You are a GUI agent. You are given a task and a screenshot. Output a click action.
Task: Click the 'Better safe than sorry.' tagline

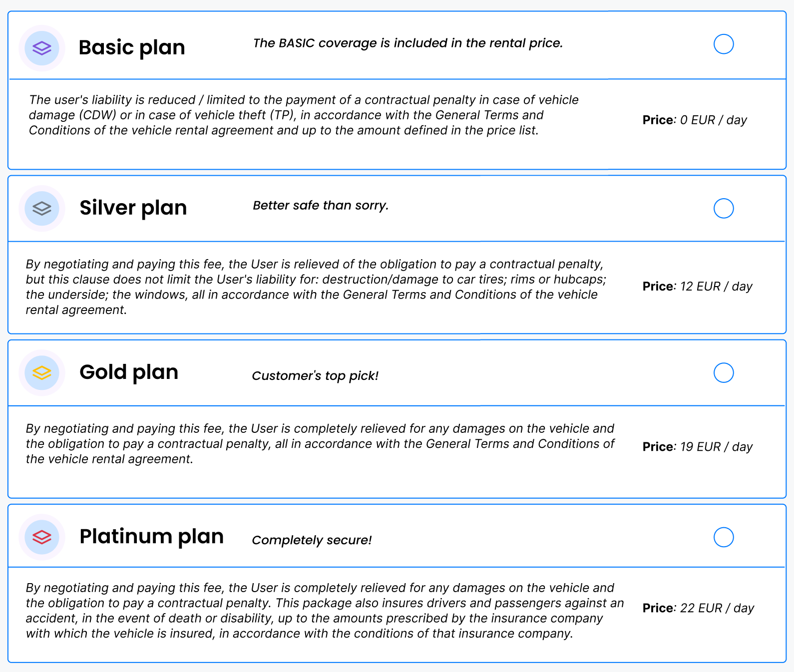coord(321,206)
